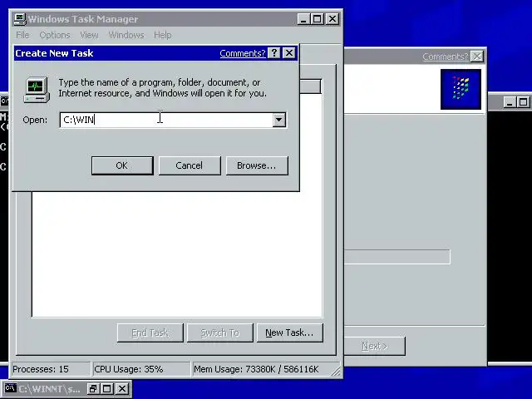Image resolution: width=532 pixels, height=399 pixels.
Task: Click the Processes: 15 status text
Action: tap(41, 369)
